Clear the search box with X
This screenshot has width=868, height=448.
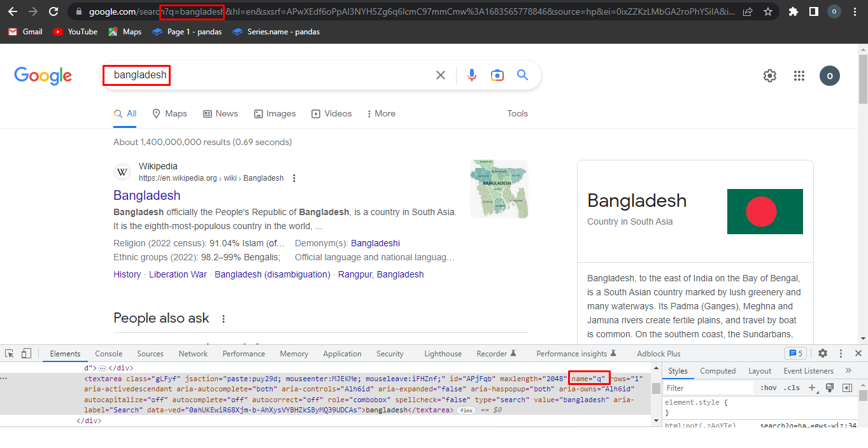point(440,75)
